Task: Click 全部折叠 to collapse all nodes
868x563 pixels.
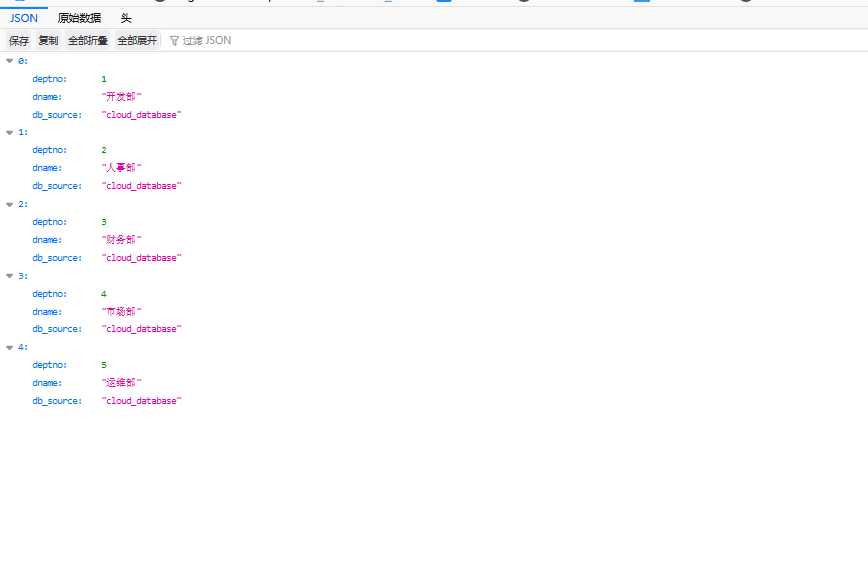Action: pos(87,40)
